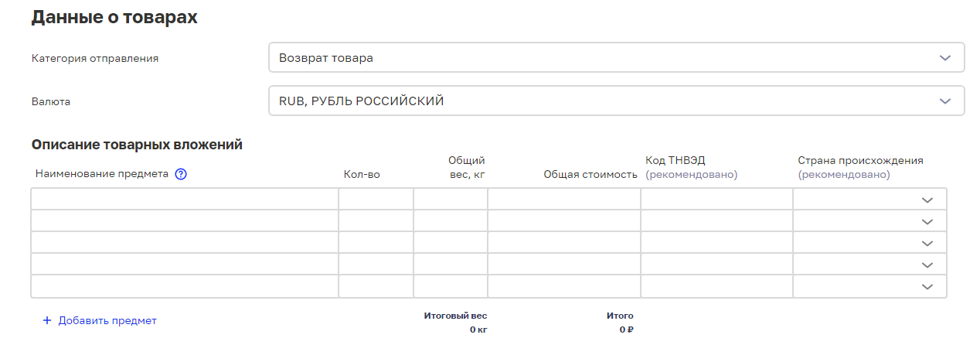
Task: Expand country of origin in first row
Action: pos(927,200)
